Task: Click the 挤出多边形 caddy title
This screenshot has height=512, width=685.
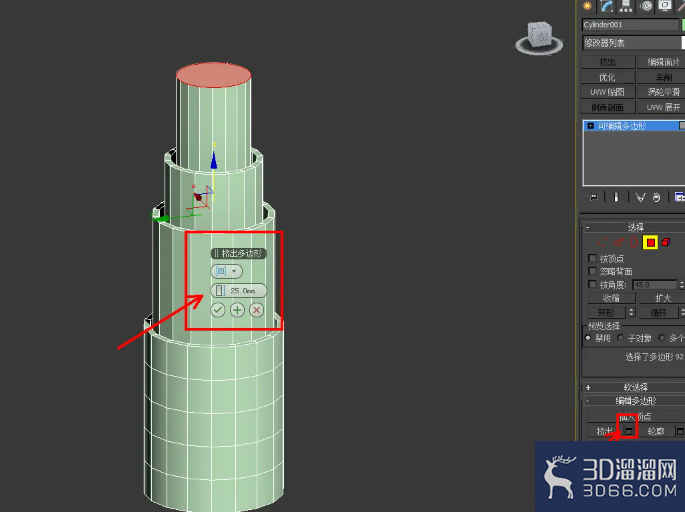Action: (x=239, y=253)
